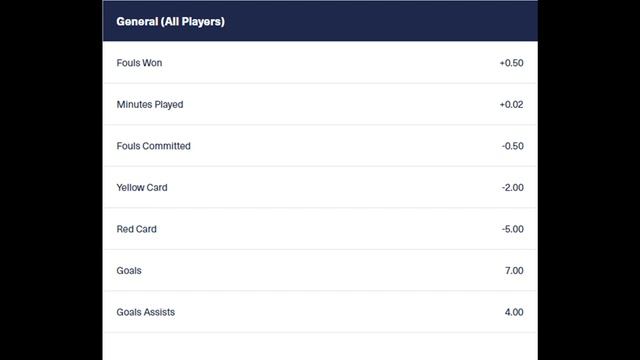Select the Goals Assists row label

(x=146, y=312)
